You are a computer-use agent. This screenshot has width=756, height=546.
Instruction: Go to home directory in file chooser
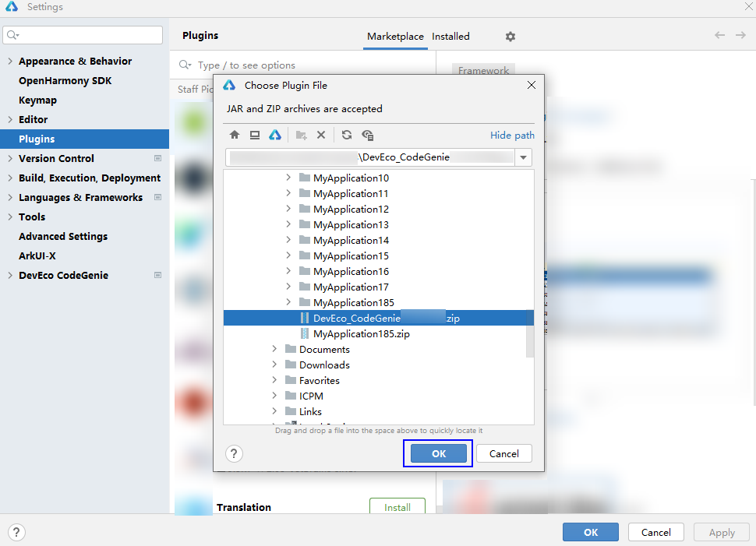[x=235, y=135]
